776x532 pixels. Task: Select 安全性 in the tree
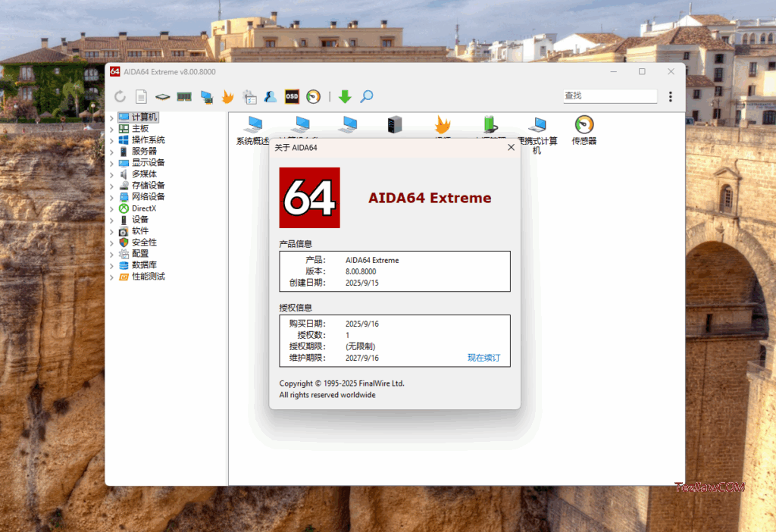(144, 243)
